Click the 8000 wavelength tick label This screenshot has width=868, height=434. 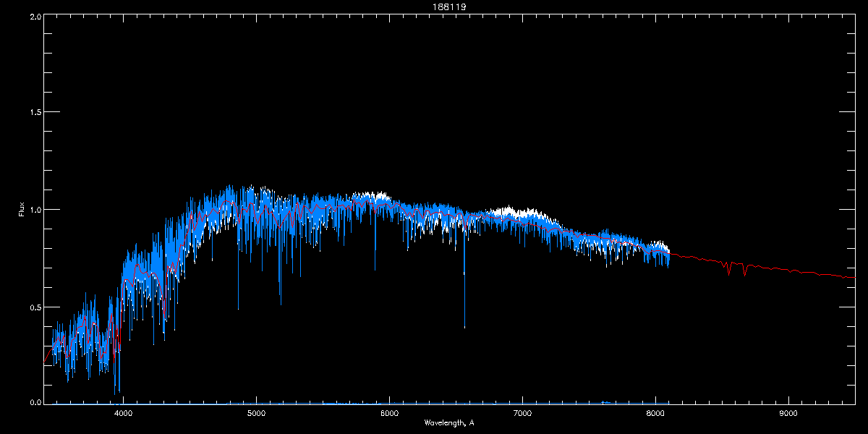[655, 414]
